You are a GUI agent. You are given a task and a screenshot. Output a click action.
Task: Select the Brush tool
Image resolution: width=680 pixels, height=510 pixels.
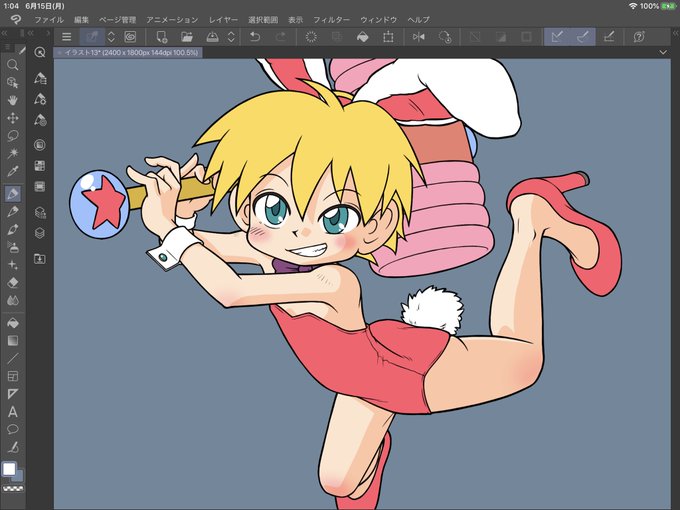click(x=13, y=229)
